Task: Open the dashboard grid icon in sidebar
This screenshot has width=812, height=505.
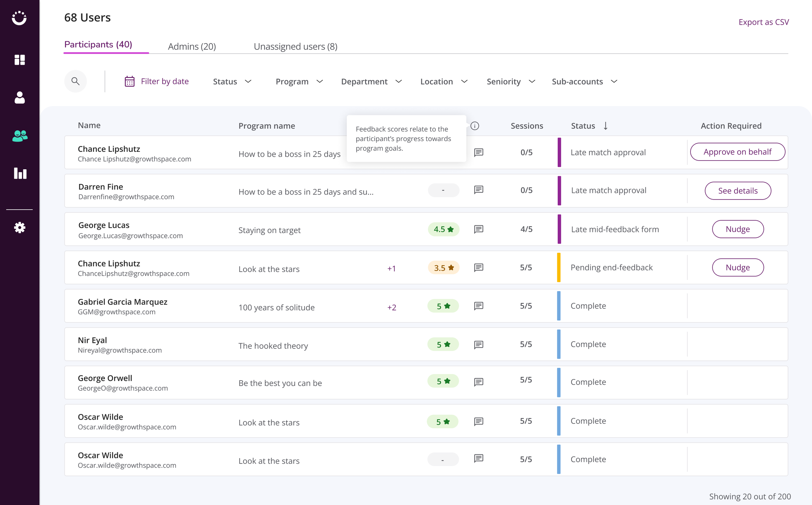Action: click(20, 60)
